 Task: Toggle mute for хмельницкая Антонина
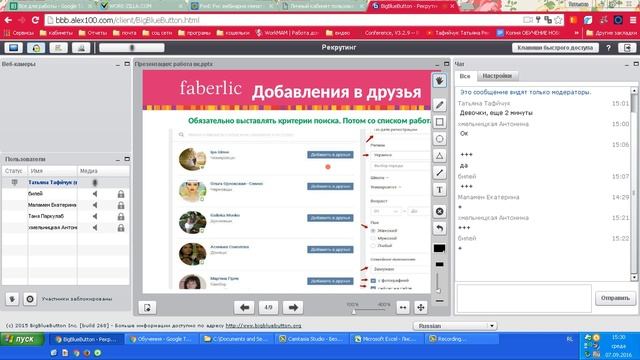point(95,228)
